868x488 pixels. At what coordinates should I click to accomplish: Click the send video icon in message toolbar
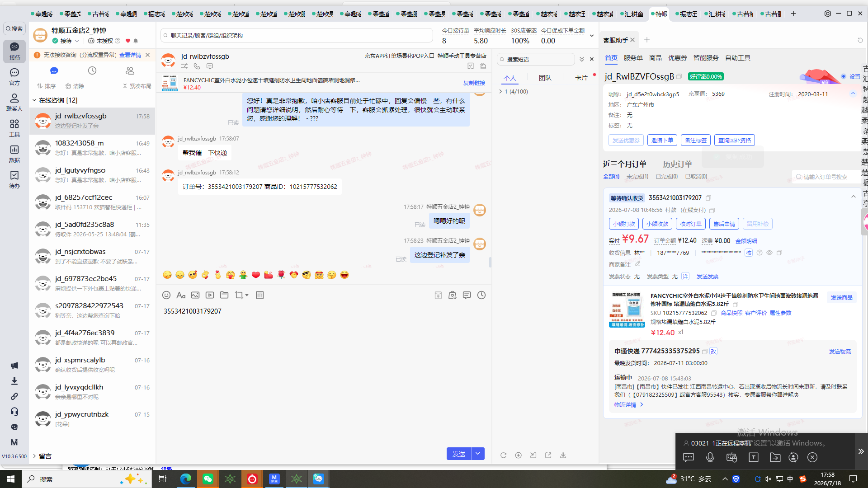[x=210, y=295]
